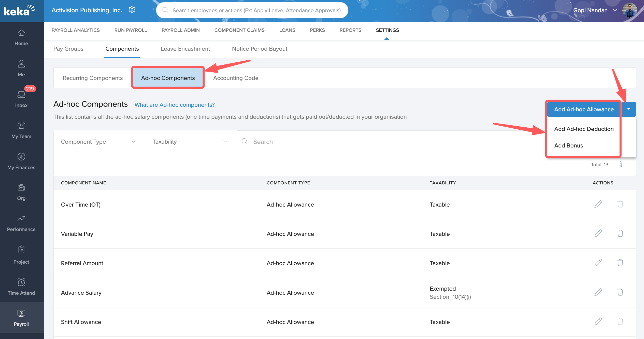
Task: Delete the Variable Pay component
Action: tap(620, 234)
